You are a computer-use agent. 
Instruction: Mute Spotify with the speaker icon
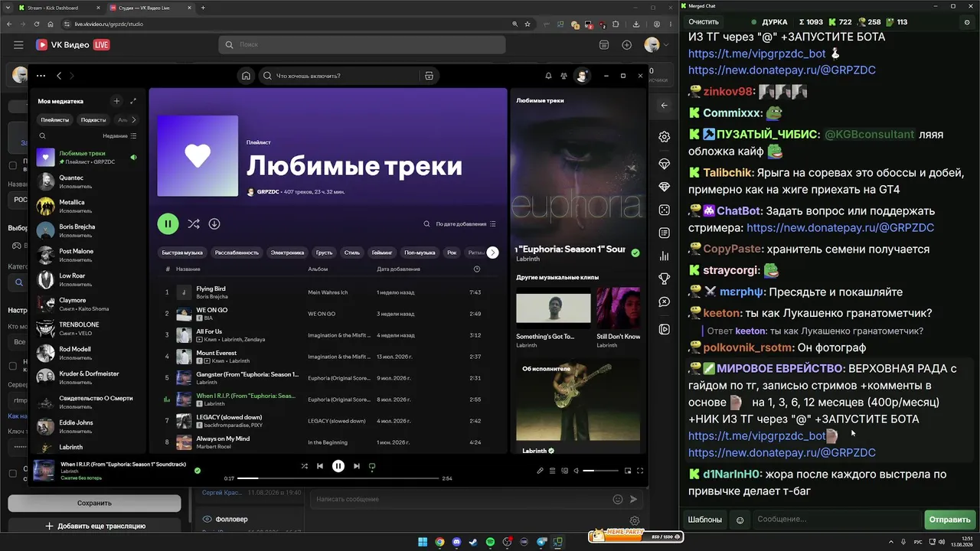click(576, 471)
